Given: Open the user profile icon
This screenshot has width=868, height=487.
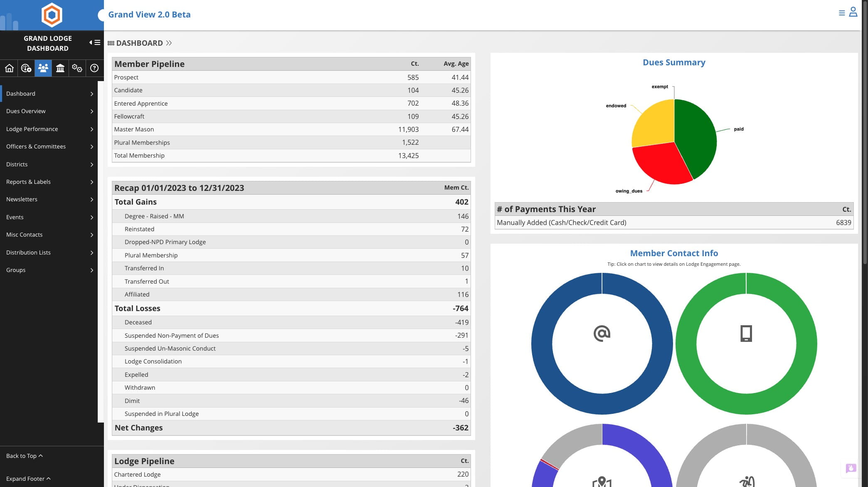Looking at the screenshot, I should pyautogui.click(x=853, y=12).
